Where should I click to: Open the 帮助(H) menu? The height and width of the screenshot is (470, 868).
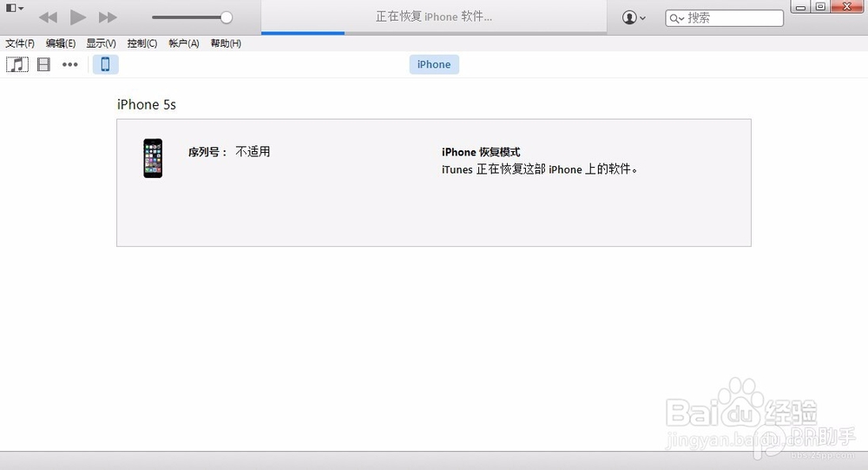[x=226, y=43]
